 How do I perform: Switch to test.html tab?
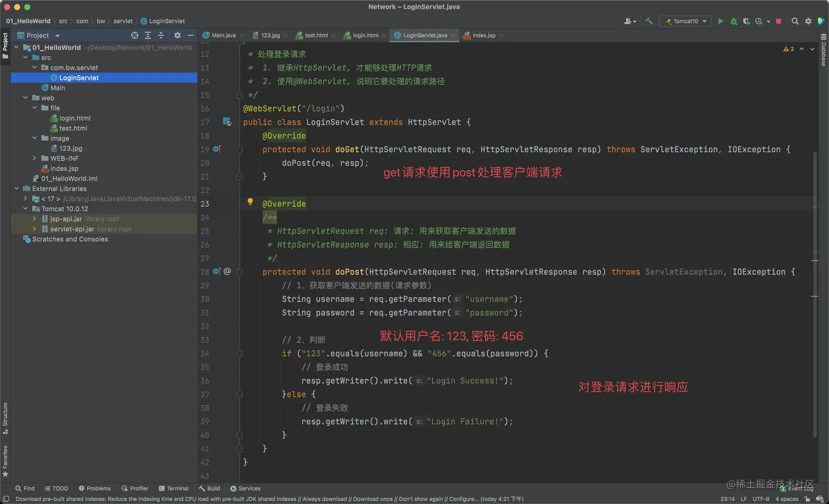(x=316, y=36)
